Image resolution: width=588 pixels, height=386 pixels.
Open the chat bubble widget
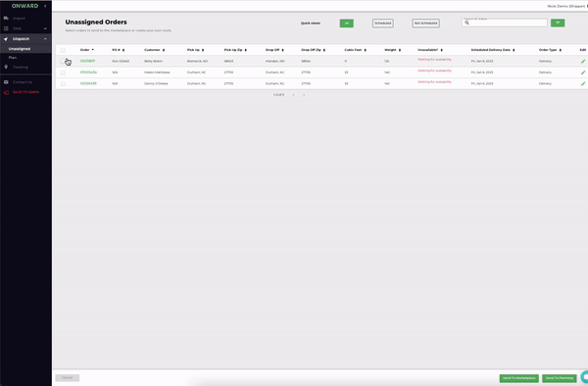click(x=584, y=377)
